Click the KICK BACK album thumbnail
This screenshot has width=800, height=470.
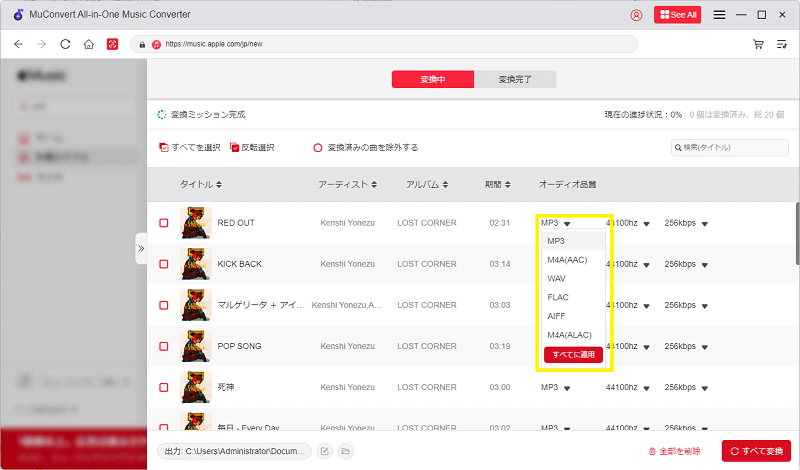click(196, 264)
